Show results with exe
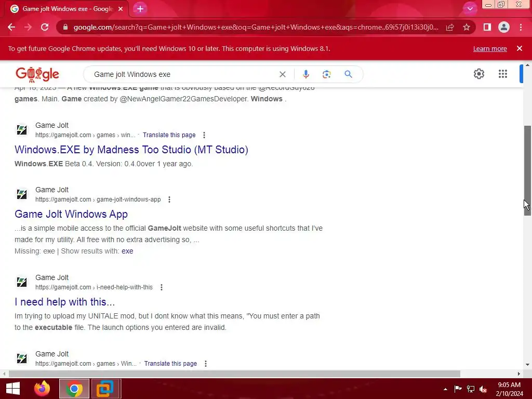 pyautogui.click(x=127, y=251)
